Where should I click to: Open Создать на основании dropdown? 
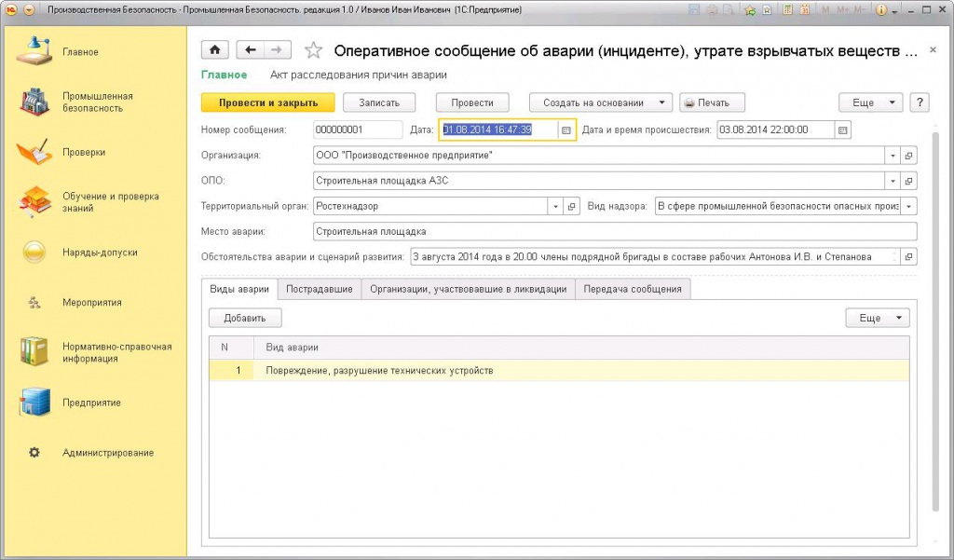tap(601, 102)
